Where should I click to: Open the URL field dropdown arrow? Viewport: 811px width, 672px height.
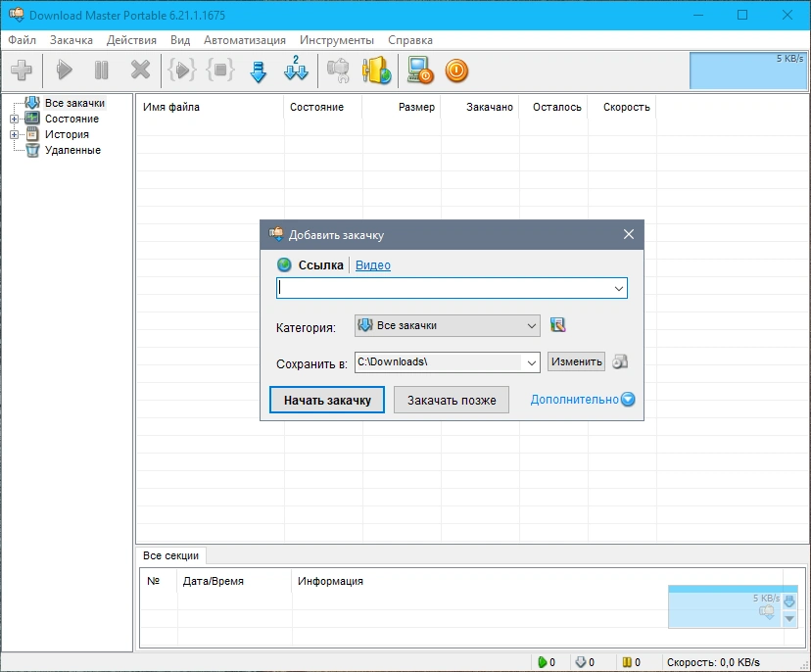coord(619,288)
